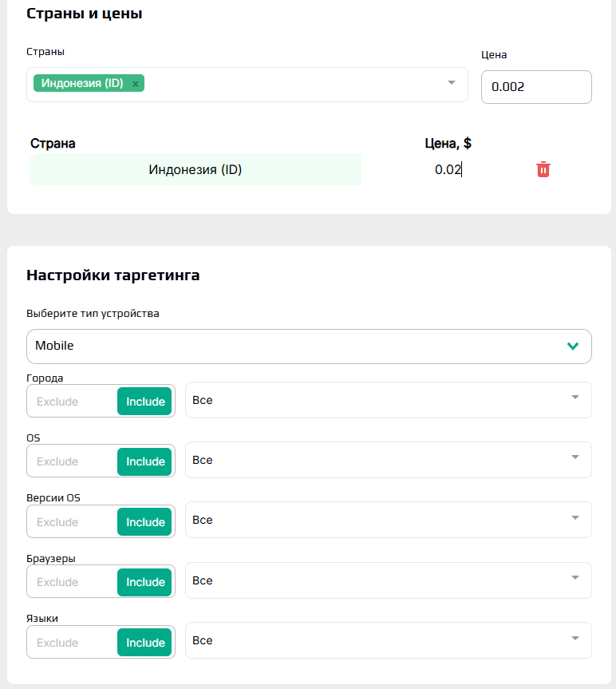Select Include for Браузеры filter

point(144,582)
